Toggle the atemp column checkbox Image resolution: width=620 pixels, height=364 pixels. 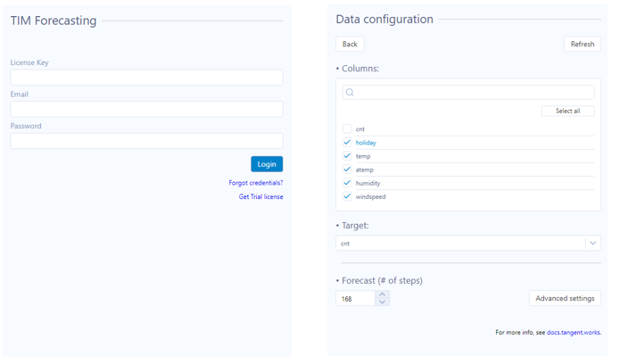[x=347, y=170]
